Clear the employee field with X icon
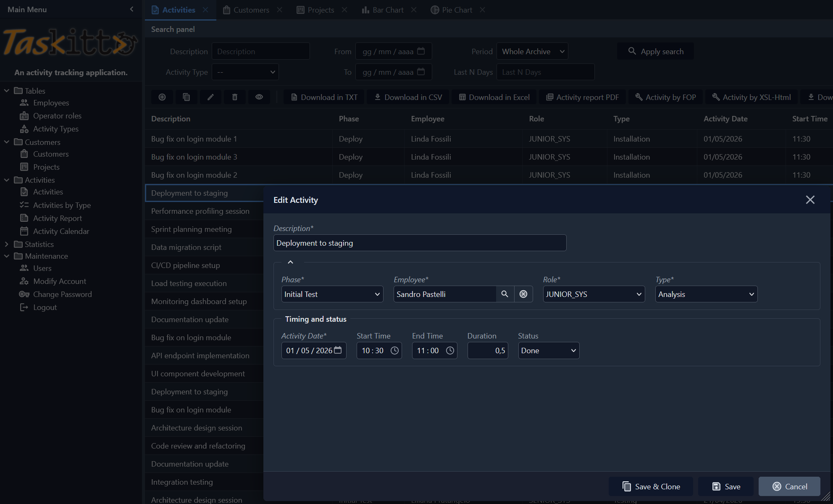 [523, 294]
